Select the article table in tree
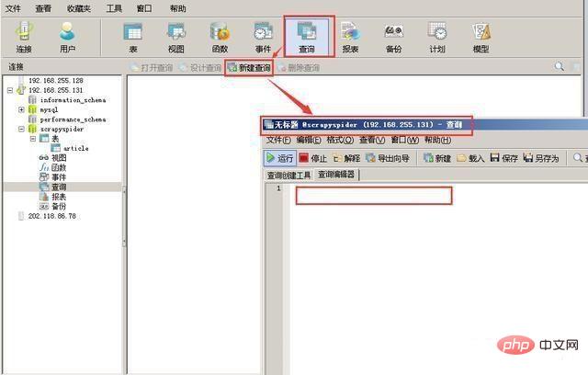This screenshot has width=588, height=375. tap(76, 149)
